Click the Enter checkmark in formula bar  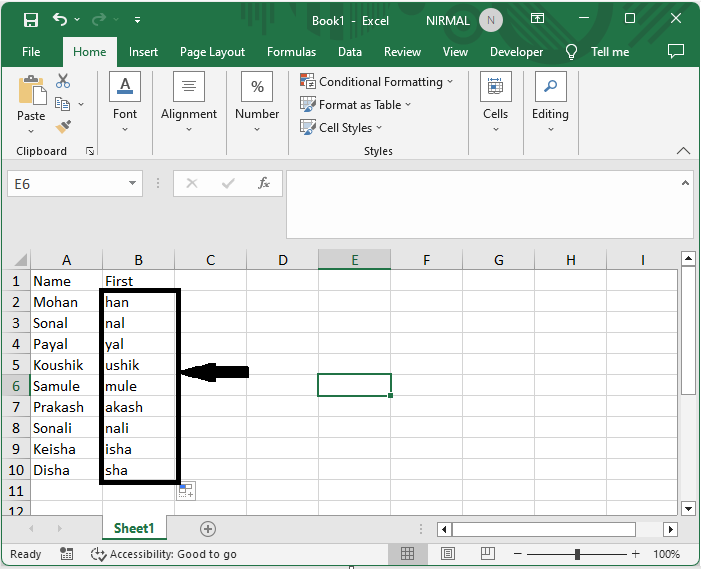tap(228, 183)
